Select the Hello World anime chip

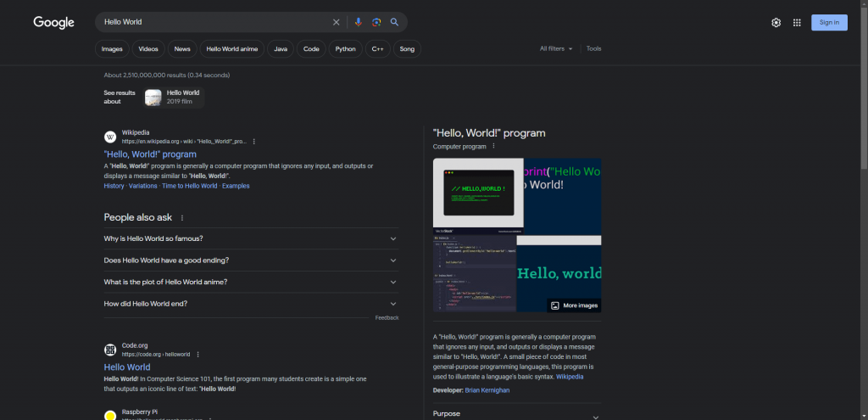pyautogui.click(x=232, y=48)
